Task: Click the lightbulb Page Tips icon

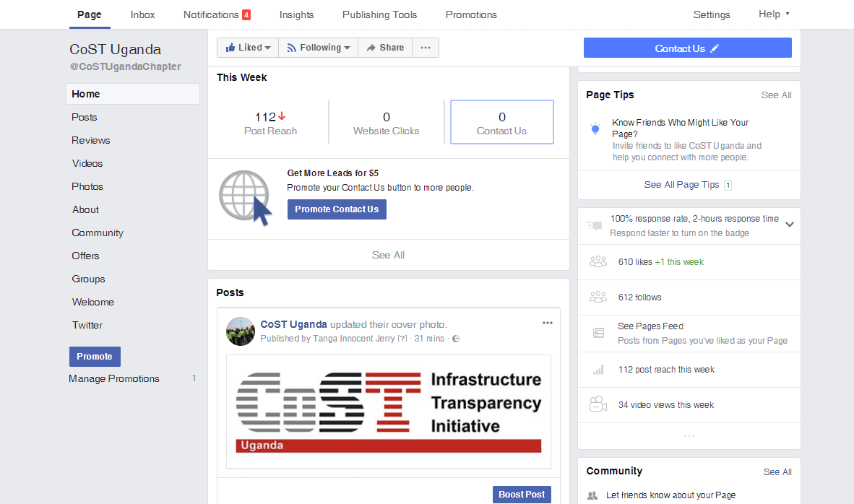Action: [x=595, y=129]
